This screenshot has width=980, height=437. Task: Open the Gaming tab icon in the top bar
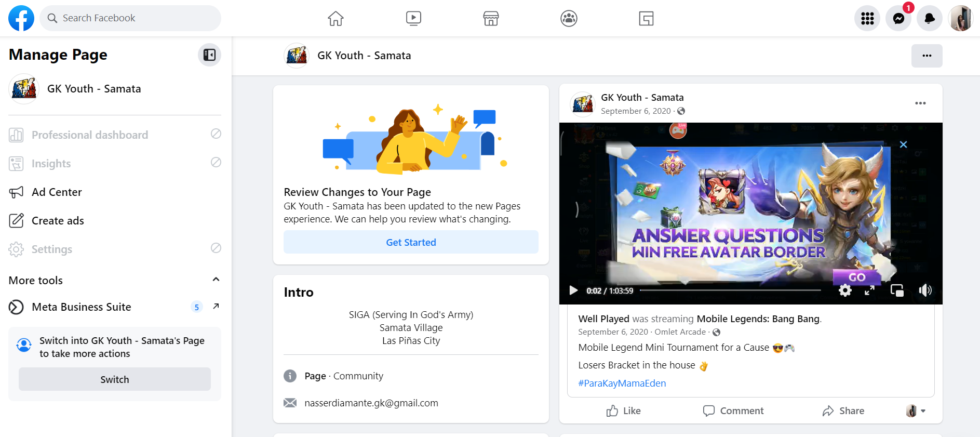click(646, 19)
